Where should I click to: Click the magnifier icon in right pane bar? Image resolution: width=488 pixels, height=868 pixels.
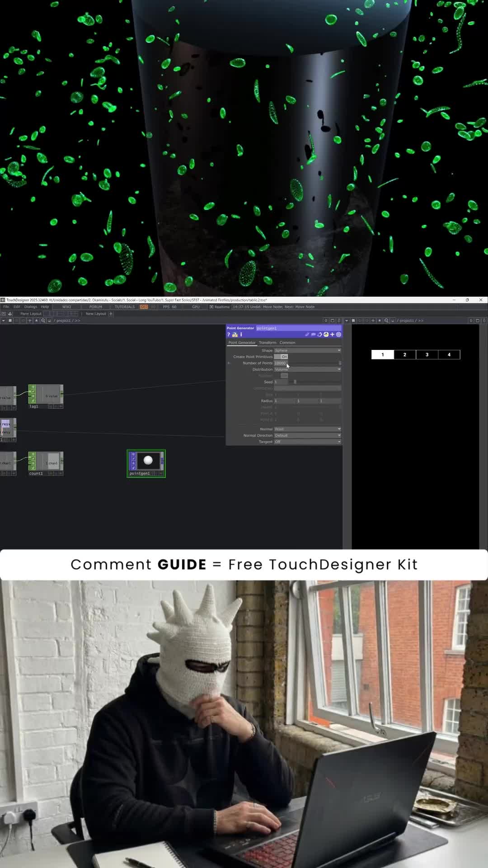point(386,321)
